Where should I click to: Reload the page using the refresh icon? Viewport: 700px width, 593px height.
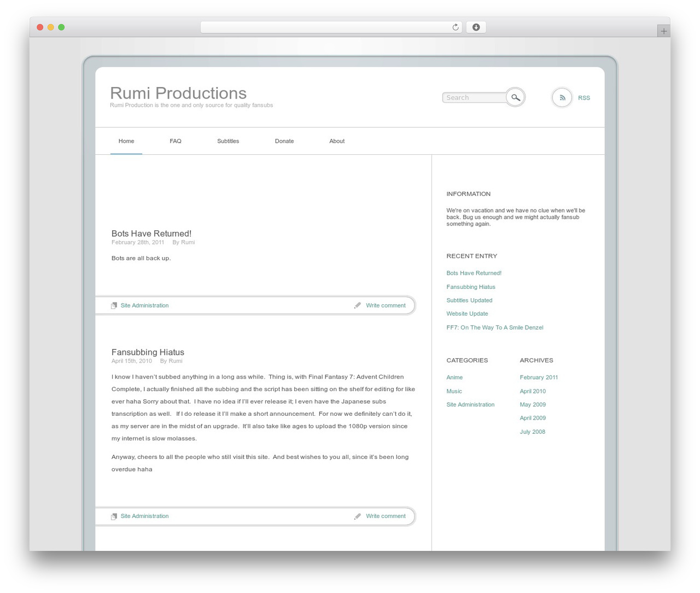click(455, 27)
